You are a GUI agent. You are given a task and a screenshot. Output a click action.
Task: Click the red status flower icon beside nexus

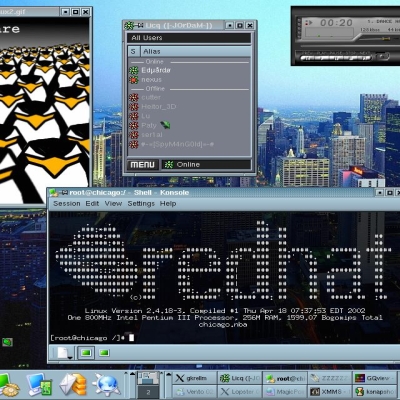click(134, 80)
